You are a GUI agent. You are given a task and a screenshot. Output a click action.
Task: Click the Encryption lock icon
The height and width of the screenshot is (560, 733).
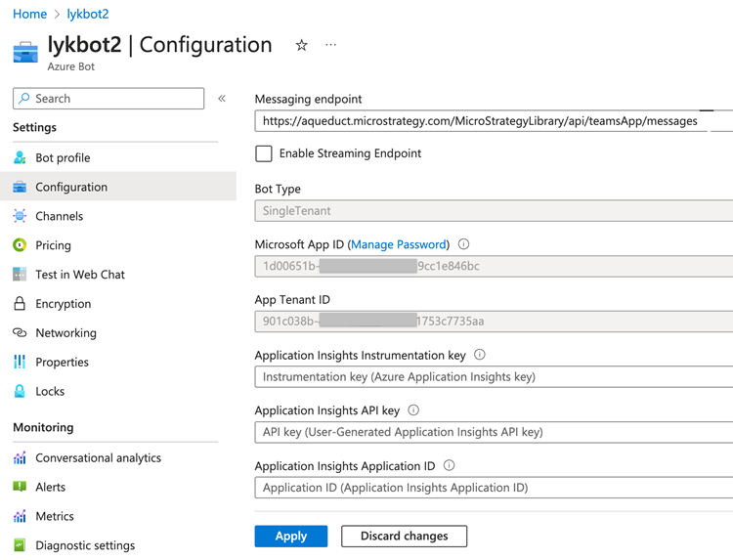pyautogui.click(x=20, y=304)
